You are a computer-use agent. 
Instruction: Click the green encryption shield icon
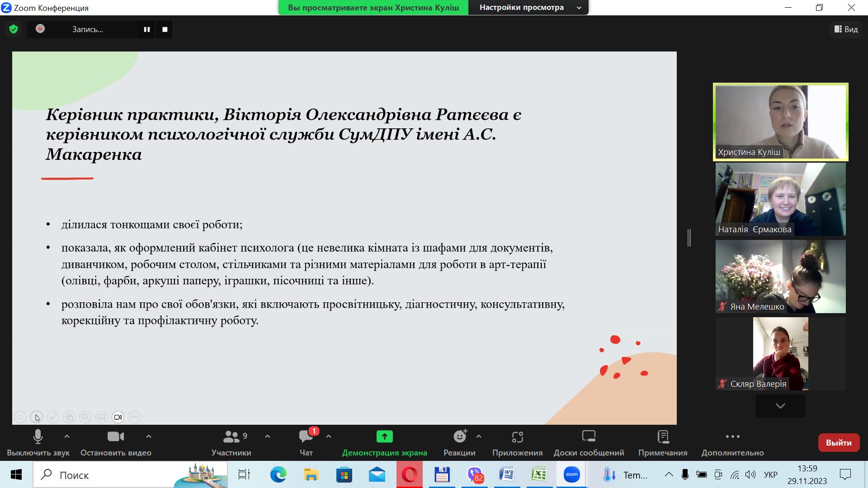click(x=14, y=29)
